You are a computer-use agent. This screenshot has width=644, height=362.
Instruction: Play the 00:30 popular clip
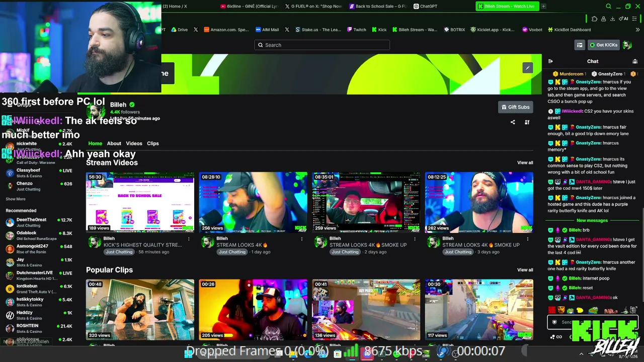(x=479, y=310)
